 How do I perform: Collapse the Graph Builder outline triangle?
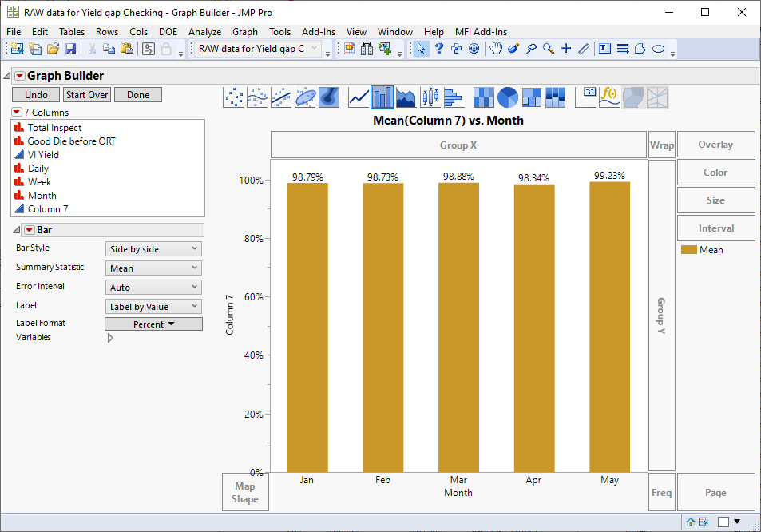pos(7,76)
